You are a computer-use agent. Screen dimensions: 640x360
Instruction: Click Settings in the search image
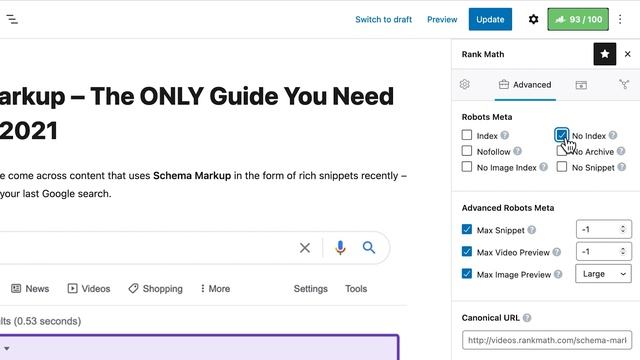pyautogui.click(x=311, y=289)
